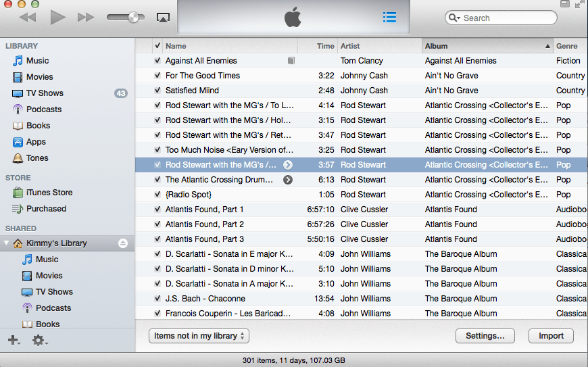588x367 pixels.
Task: Uncheck For The Good Times
Action: 157,75
